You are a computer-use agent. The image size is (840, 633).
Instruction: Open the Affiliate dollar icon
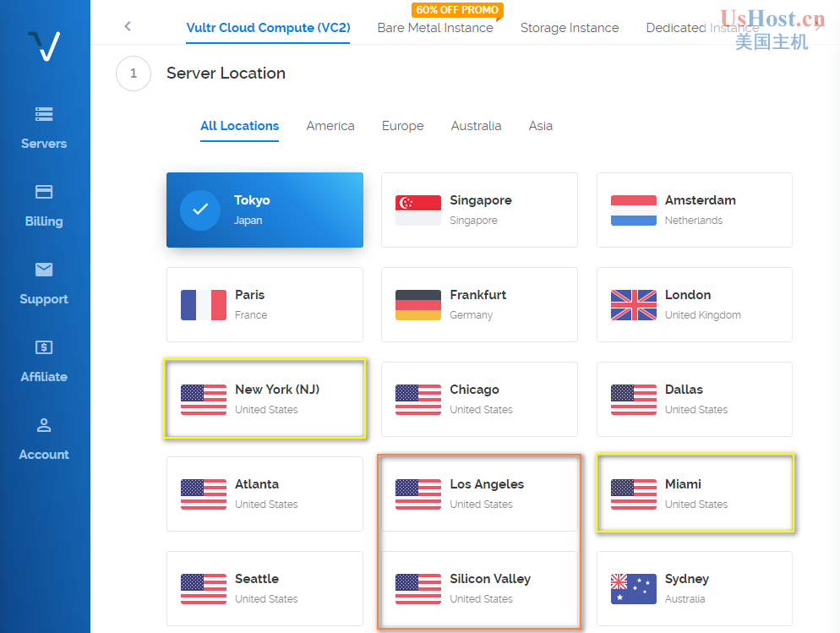[x=44, y=347]
